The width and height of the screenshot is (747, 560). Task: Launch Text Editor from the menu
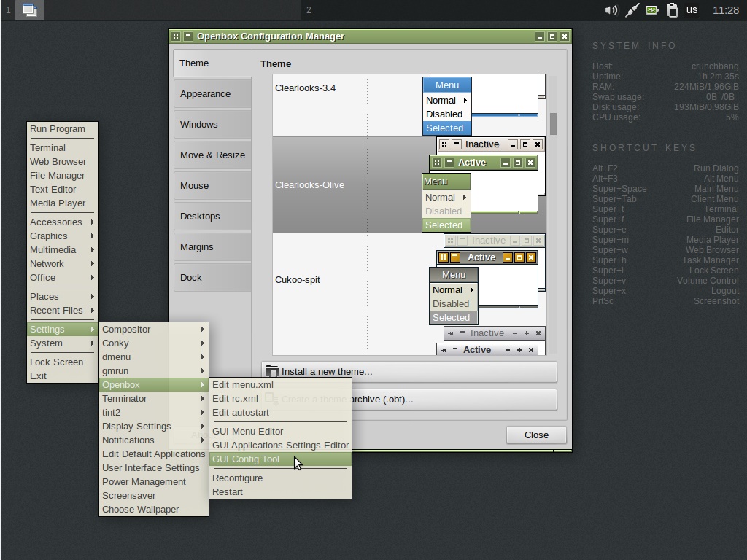click(63, 189)
